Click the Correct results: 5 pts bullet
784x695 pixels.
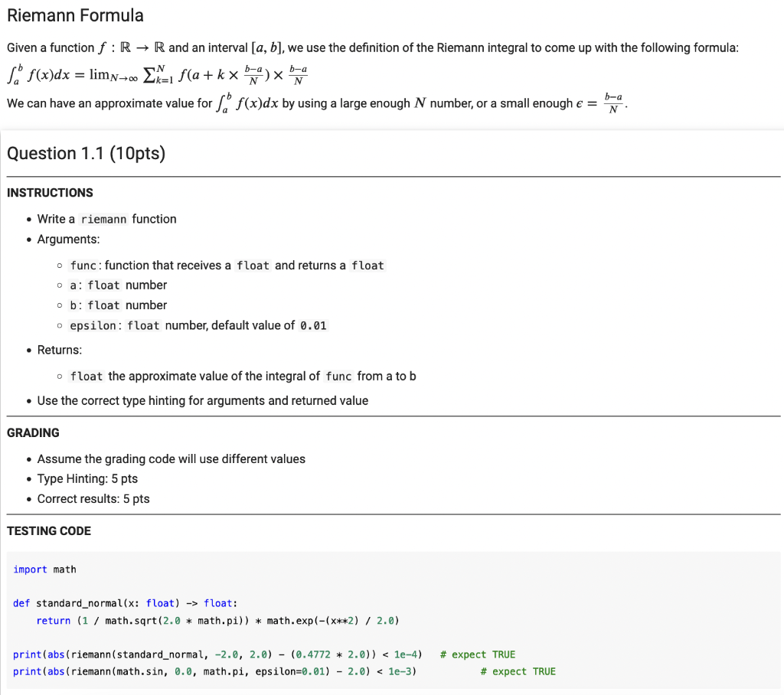coord(93,498)
